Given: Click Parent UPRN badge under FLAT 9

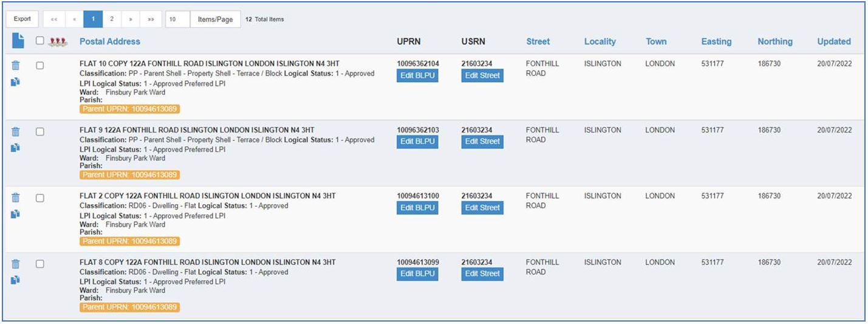Looking at the screenshot, I should tap(129, 174).
